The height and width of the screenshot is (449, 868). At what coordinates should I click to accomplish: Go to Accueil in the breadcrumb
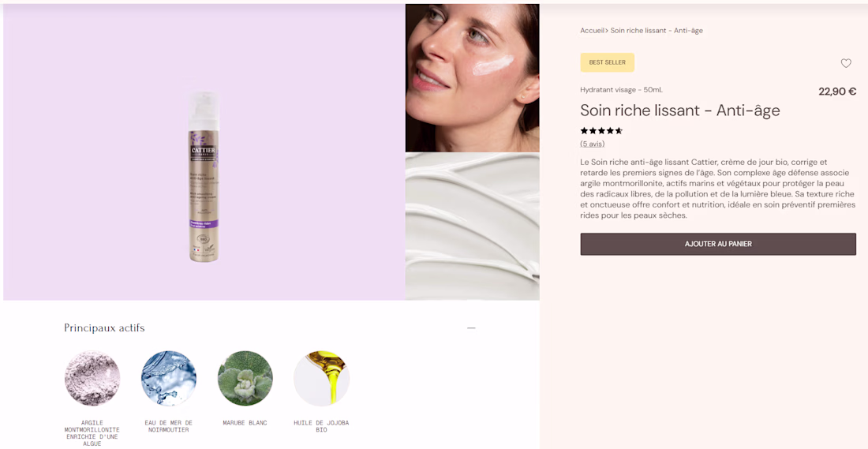(592, 31)
